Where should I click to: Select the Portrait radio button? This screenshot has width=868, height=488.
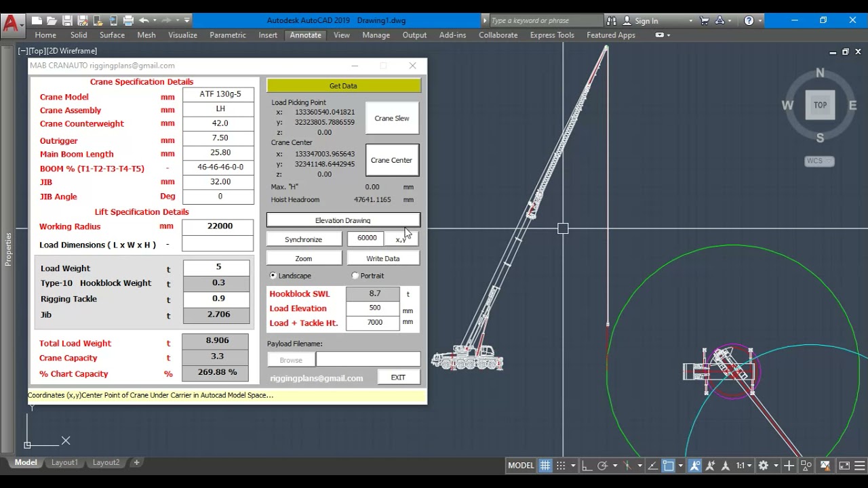355,276
